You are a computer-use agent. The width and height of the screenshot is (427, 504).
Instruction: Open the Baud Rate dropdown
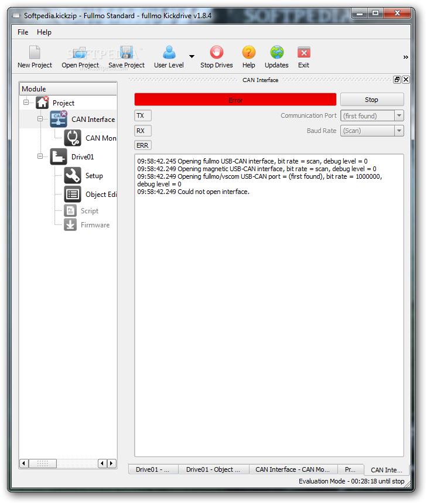399,131
